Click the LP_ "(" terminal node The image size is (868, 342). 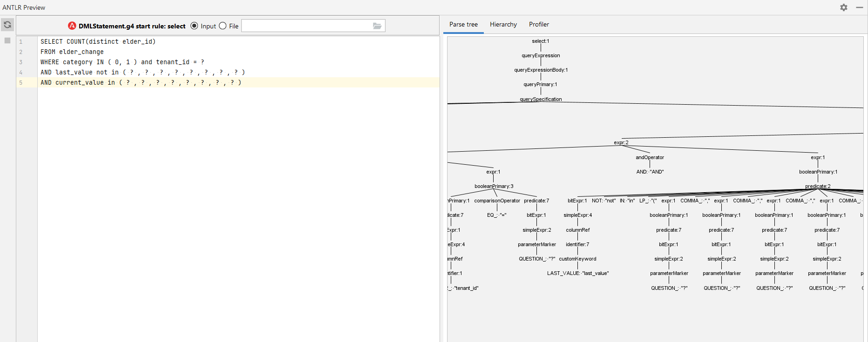[648, 201]
